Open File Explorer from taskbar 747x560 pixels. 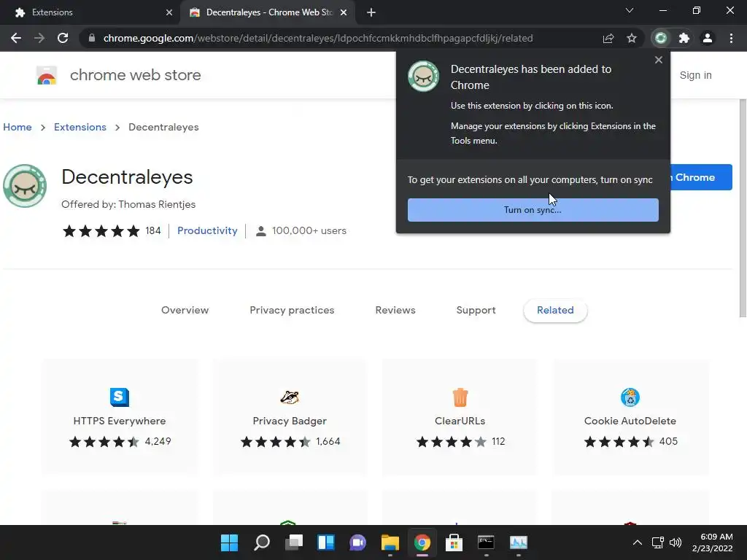click(390, 542)
